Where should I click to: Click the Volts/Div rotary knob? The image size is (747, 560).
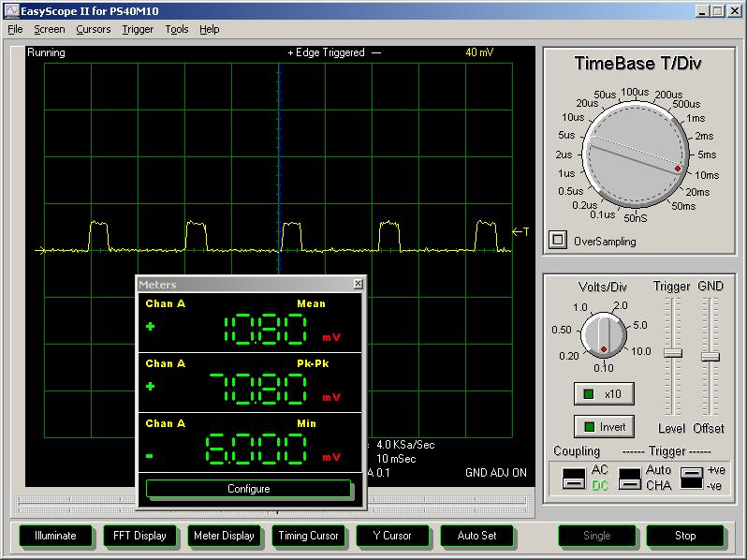pyautogui.click(x=604, y=336)
